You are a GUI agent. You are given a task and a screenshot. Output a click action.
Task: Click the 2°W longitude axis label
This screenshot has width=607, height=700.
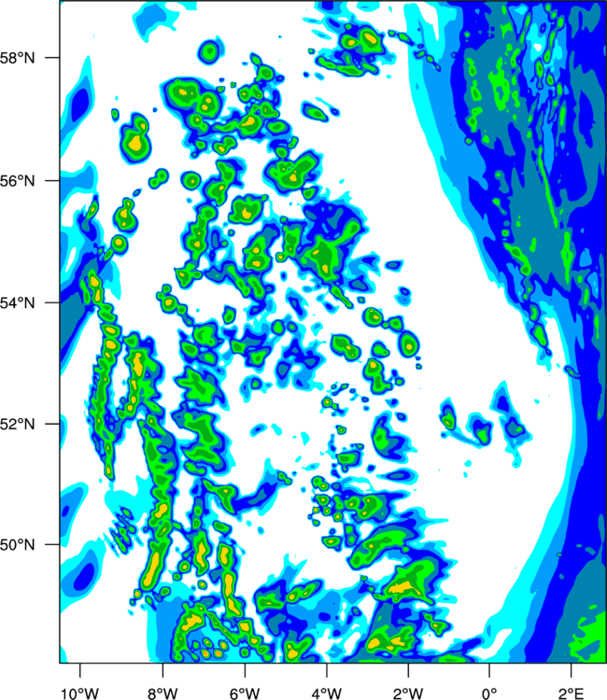click(x=408, y=693)
